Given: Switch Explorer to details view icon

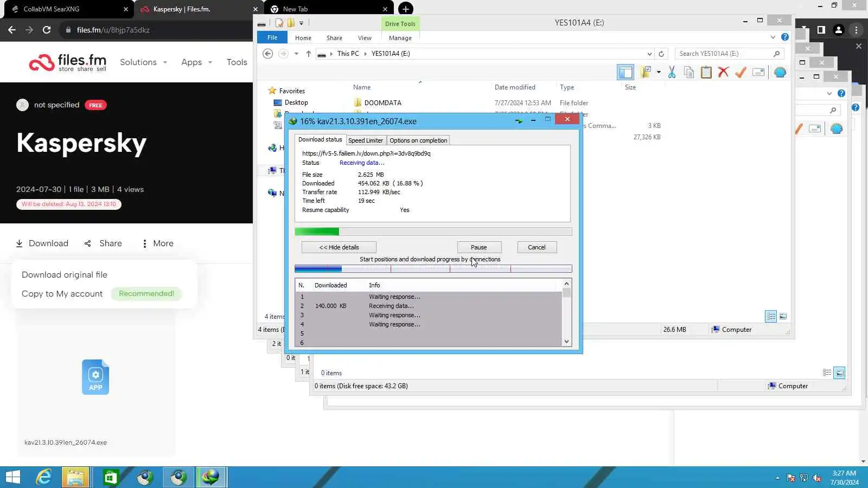Looking at the screenshot, I should coord(771,316).
